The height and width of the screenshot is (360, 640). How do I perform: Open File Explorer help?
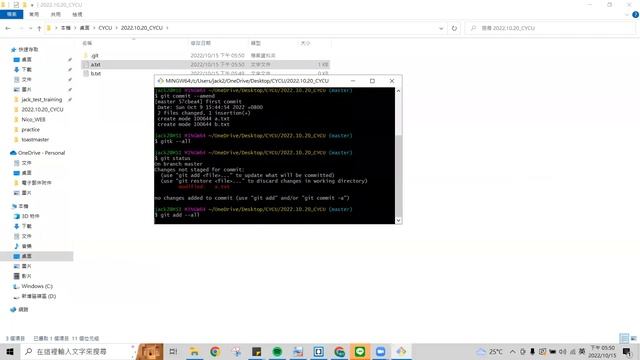635,15
